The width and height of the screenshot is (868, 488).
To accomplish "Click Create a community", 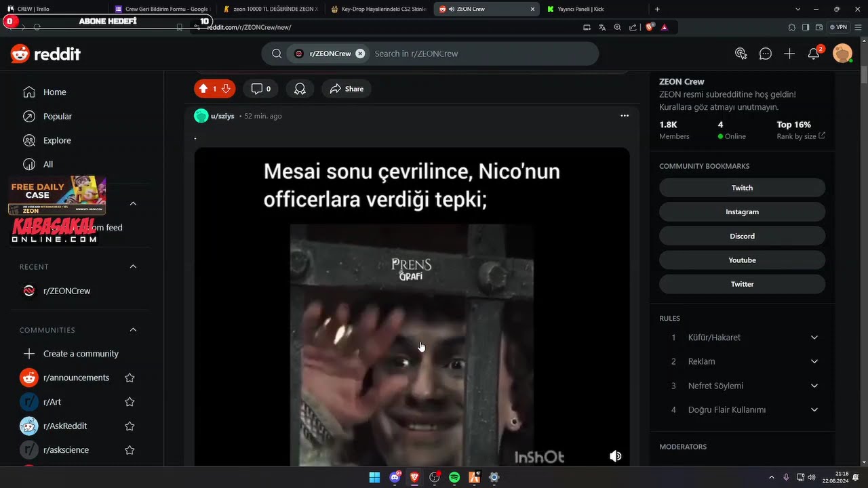I will pos(79,354).
